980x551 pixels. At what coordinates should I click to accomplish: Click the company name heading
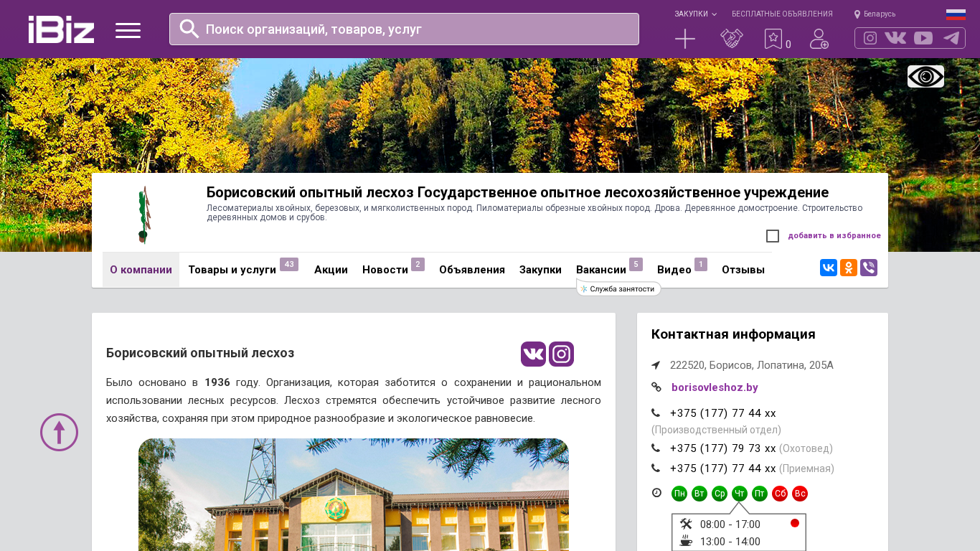pos(517,192)
